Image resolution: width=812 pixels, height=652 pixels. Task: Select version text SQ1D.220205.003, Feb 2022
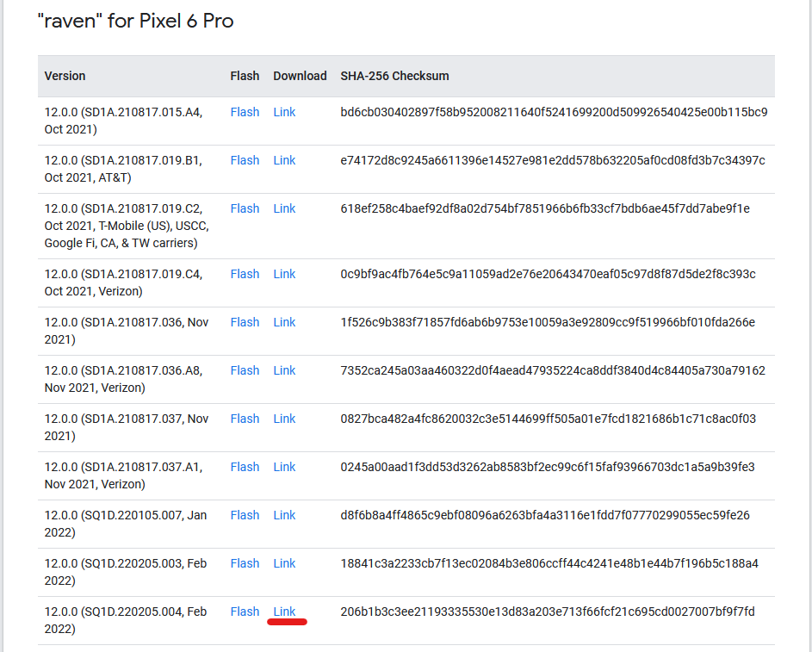(126, 571)
